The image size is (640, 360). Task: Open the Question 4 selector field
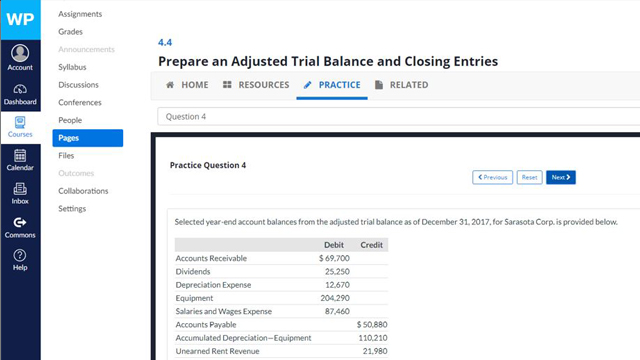398,117
